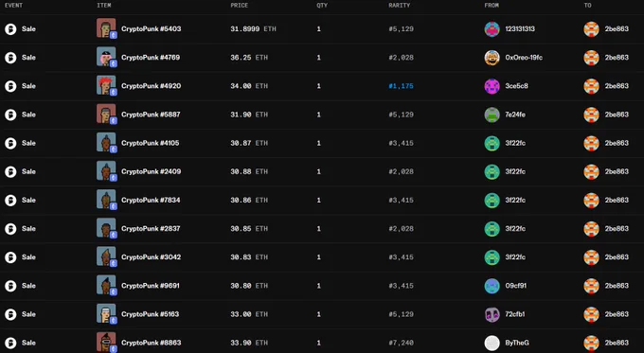Click the sale event icon for CryptoPunk #8863

tap(10, 343)
